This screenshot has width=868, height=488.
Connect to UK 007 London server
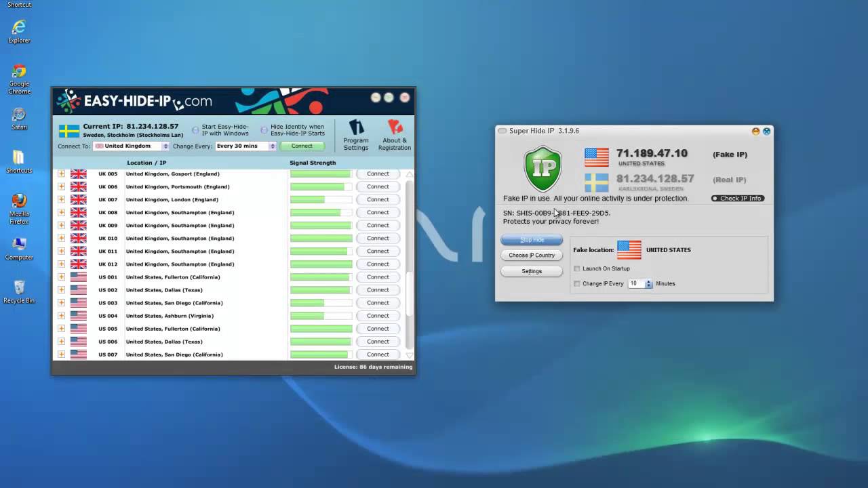click(378, 199)
